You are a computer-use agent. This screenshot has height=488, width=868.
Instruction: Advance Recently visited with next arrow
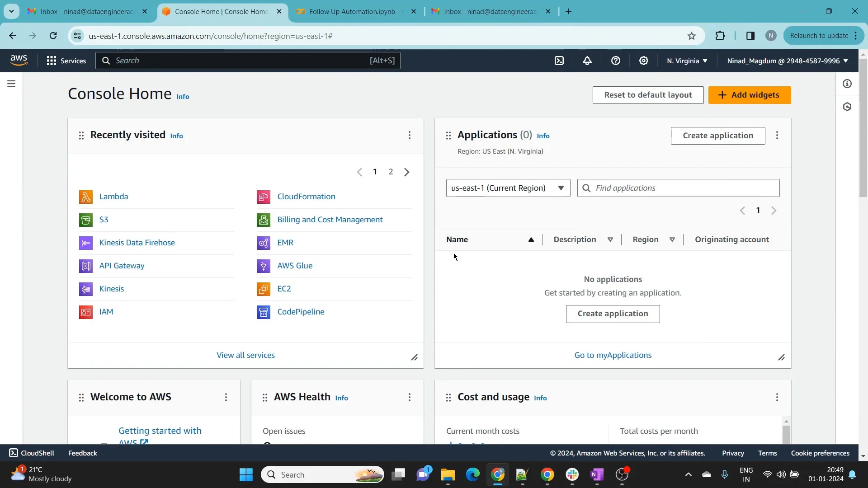click(x=407, y=172)
